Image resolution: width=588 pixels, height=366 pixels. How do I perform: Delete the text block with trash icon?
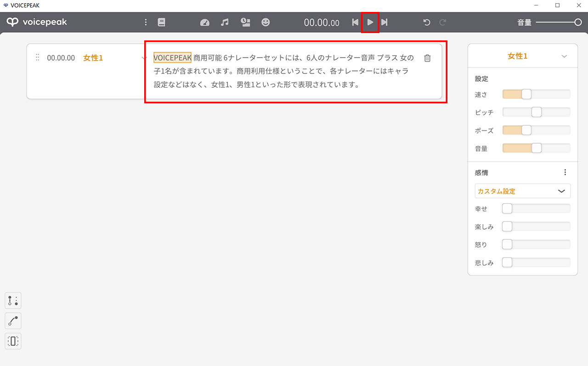click(427, 58)
